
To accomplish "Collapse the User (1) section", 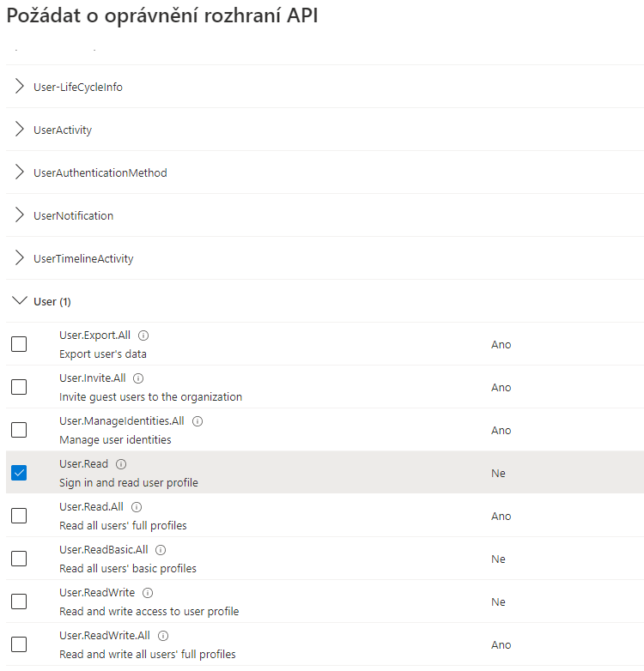I will click(x=21, y=301).
